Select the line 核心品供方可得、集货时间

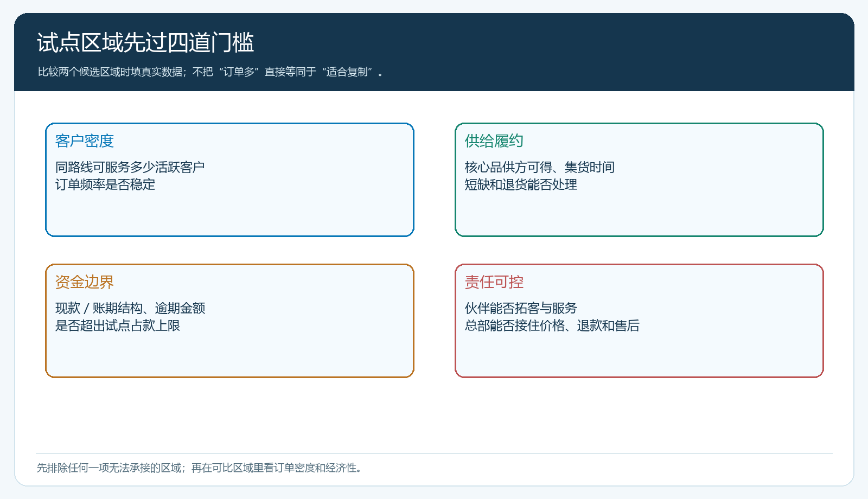(x=540, y=167)
